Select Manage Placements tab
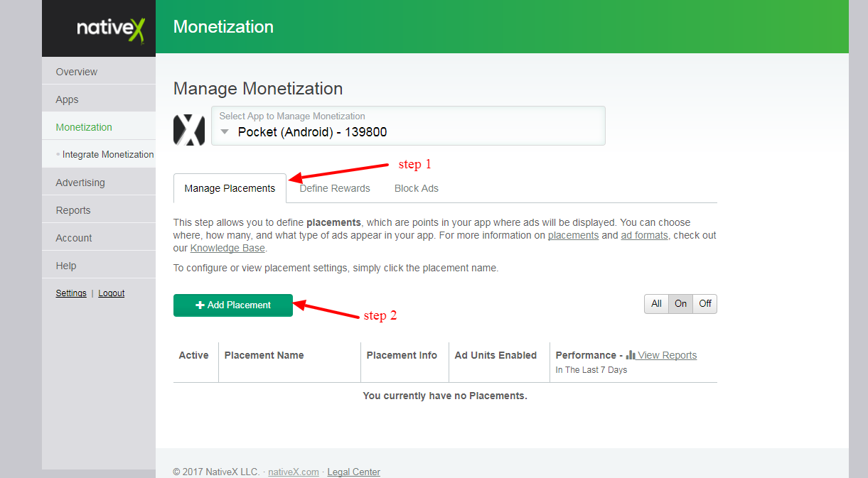The image size is (868, 478). pos(230,188)
